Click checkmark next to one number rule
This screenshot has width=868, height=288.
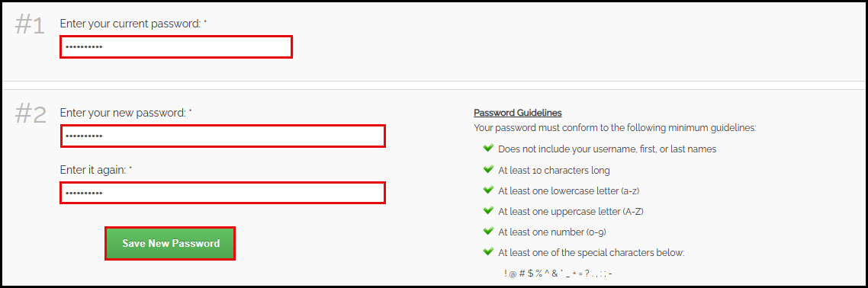click(x=487, y=231)
